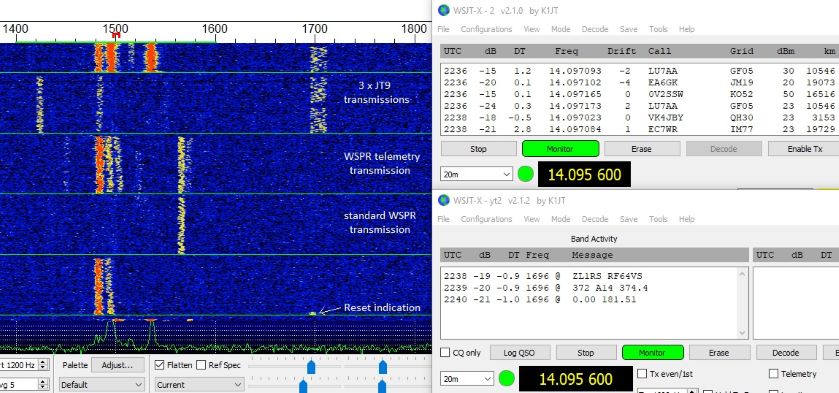Click the Log QSO button

pyautogui.click(x=519, y=353)
